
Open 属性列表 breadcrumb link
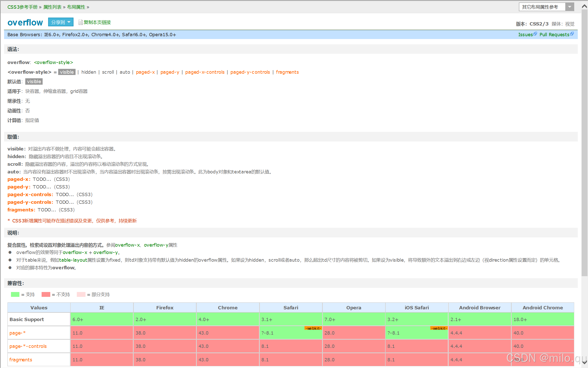click(52, 7)
